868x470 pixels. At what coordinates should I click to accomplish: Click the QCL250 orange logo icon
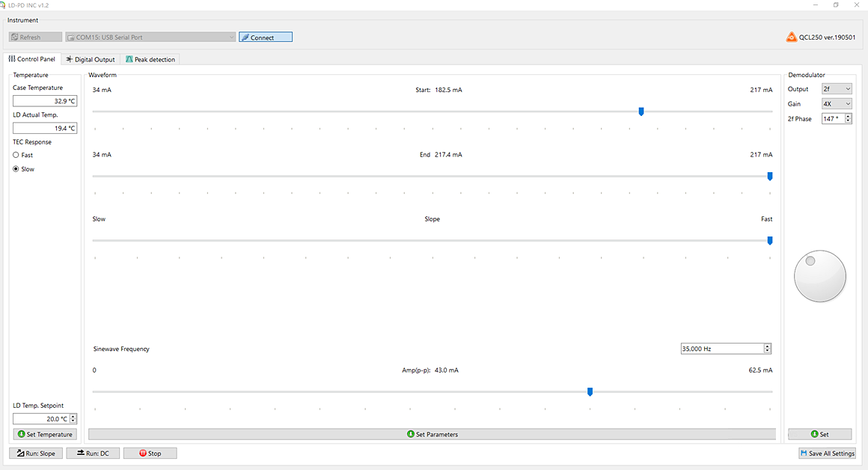click(791, 37)
